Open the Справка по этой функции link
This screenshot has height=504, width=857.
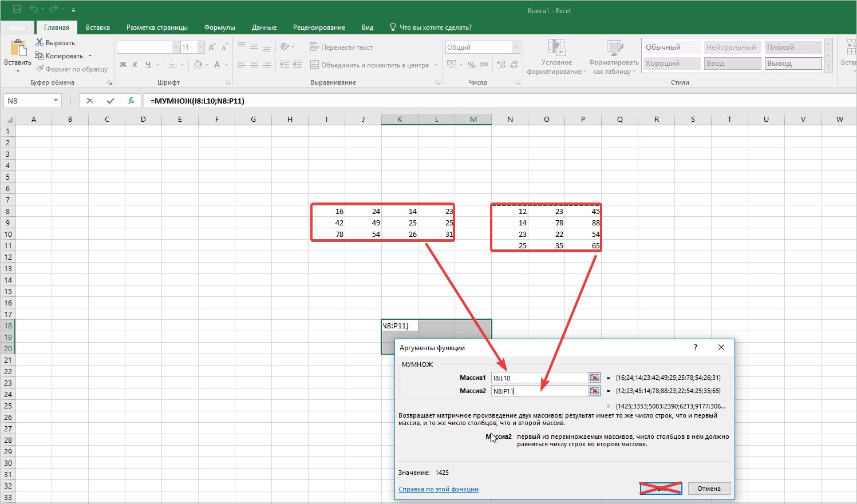(439, 489)
